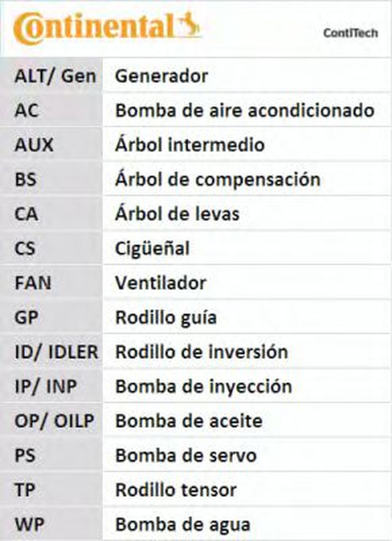Click the Continental logo
Viewport: 392px width, 541px height.
click(94, 28)
